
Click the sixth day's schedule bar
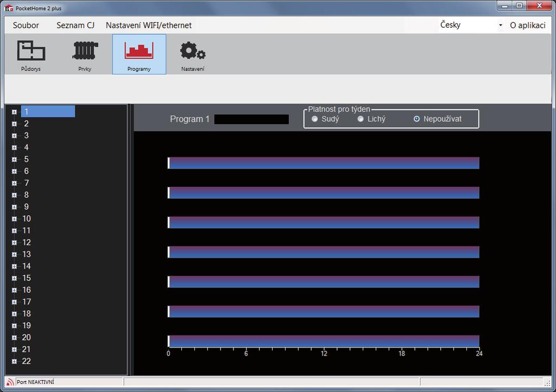pos(324,312)
